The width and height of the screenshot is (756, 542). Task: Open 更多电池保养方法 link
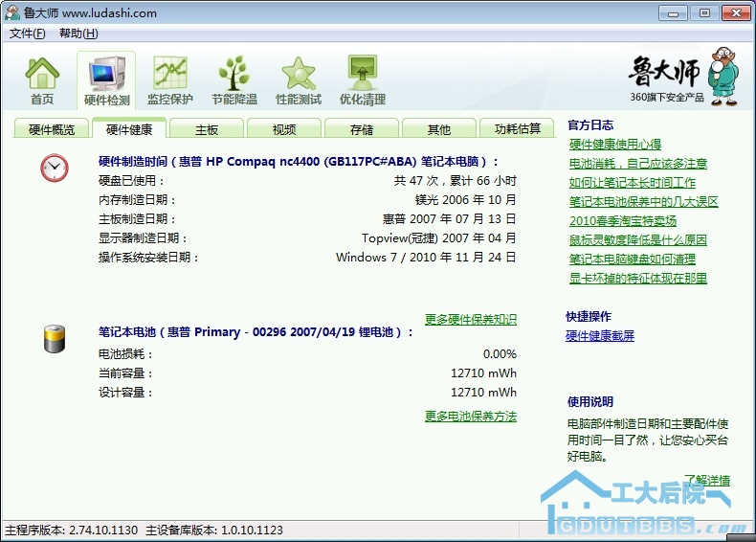(x=471, y=416)
